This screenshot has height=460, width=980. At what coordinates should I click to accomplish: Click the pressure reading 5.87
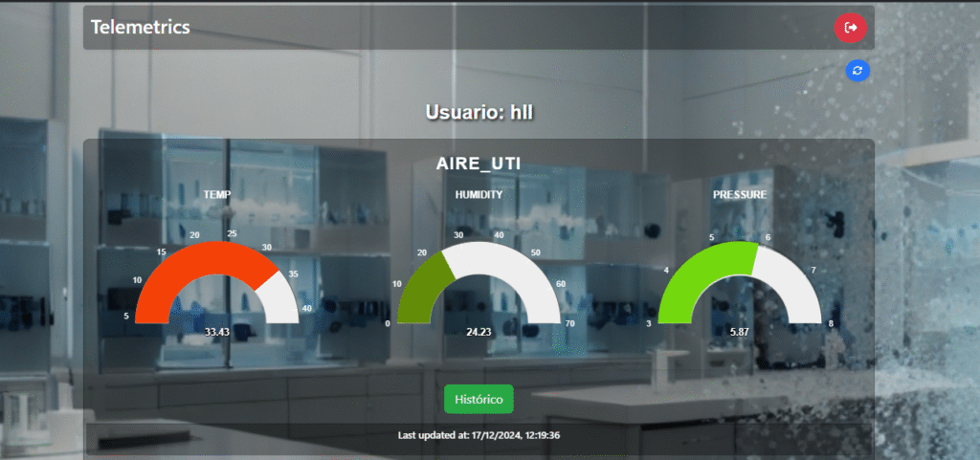[x=739, y=332]
